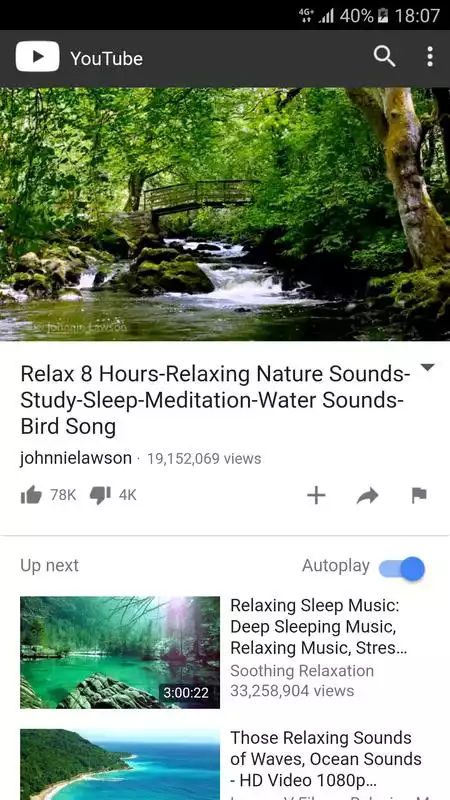Expand video description with arrow
The height and width of the screenshot is (800, 450).
(x=428, y=367)
